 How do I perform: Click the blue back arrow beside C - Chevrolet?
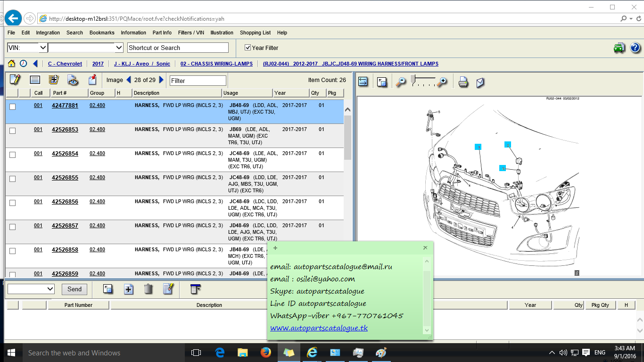[35, 64]
